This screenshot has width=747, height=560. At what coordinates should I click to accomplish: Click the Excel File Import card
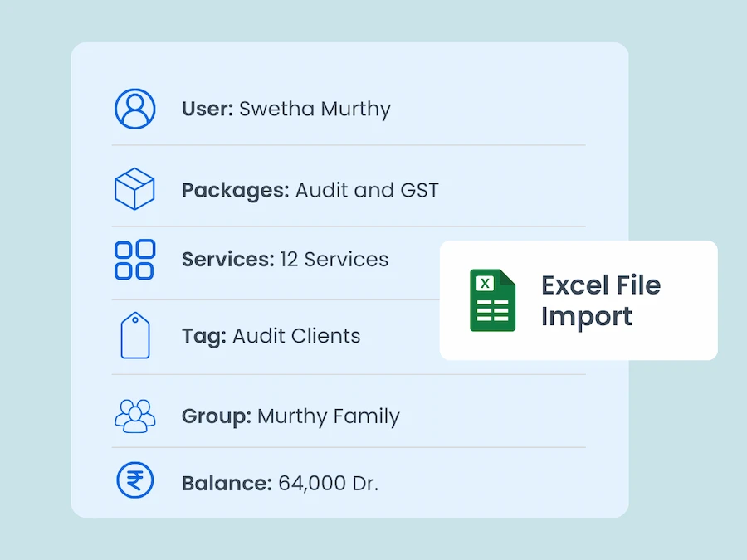click(x=579, y=299)
